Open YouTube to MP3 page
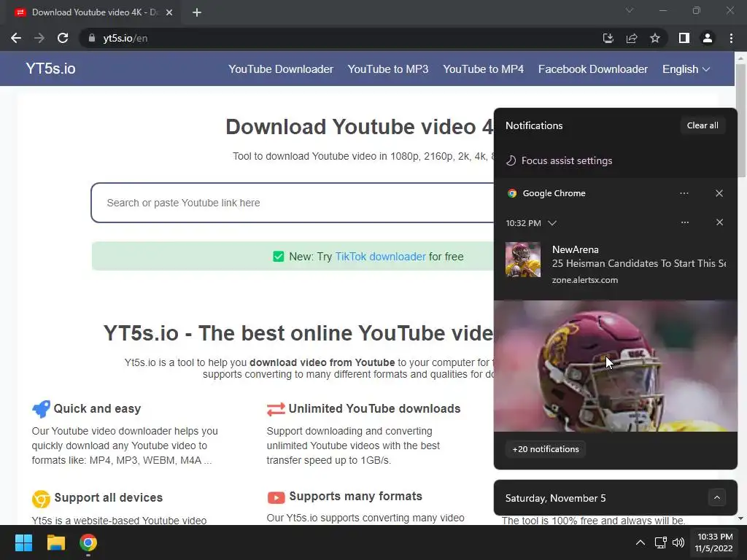The image size is (747, 560). point(388,69)
